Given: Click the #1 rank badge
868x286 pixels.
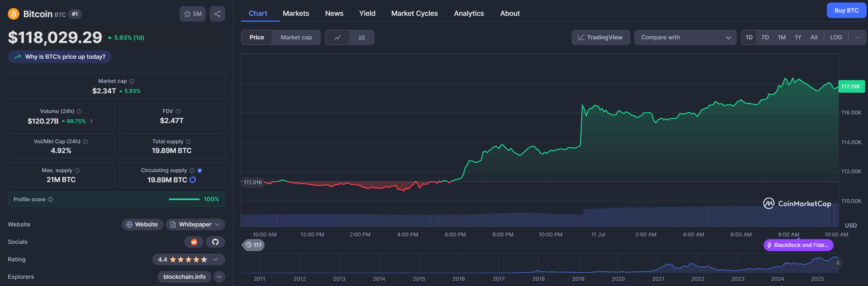Looking at the screenshot, I should 75,14.
